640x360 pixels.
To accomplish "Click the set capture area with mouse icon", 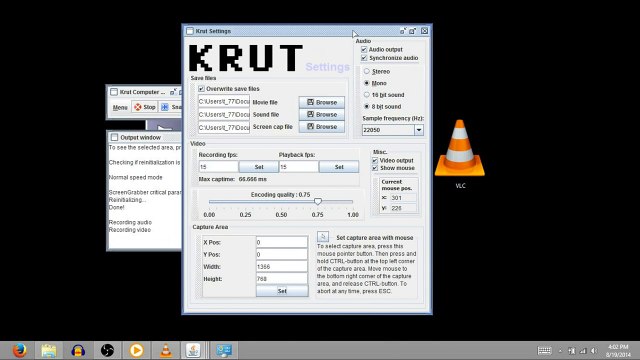I will point(323,237).
